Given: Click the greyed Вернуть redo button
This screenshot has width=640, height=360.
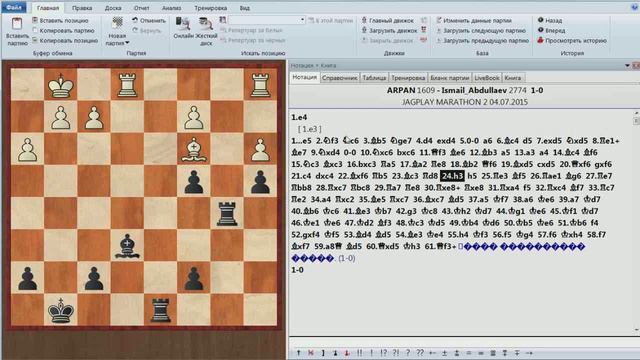Looking at the screenshot, I should tap(147, 31).
